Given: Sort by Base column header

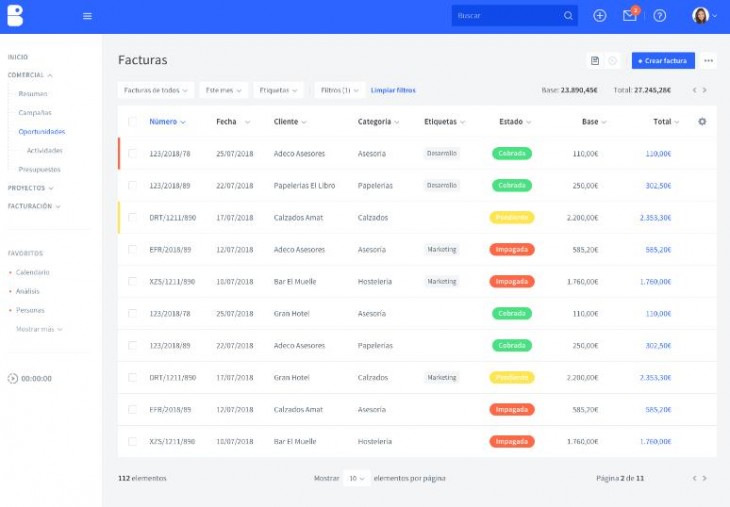Looking at the screenshot, I should (x=594, y=122).
